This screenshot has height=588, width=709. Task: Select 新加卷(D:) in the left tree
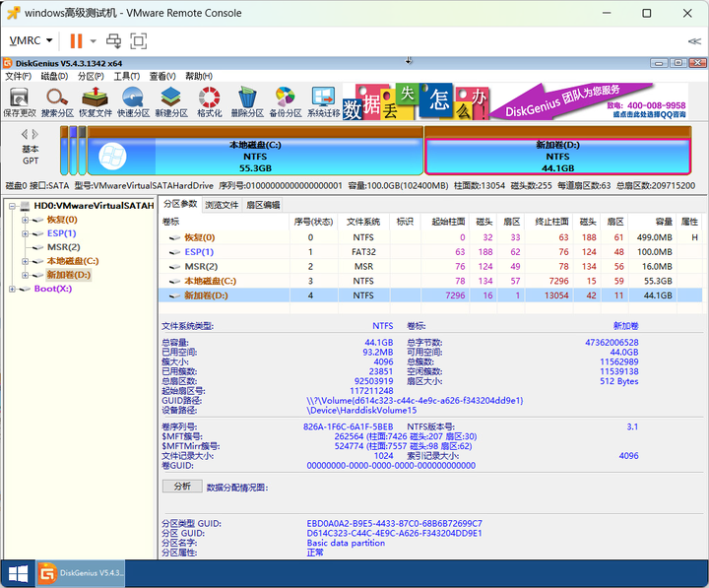pos(69,275)
